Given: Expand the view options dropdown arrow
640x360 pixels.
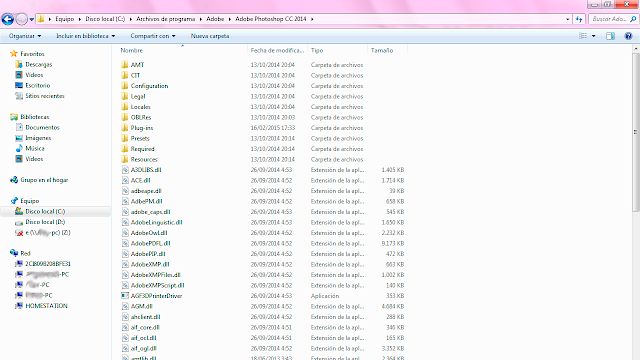Looking at the screenshot, I should pos(593,36).
